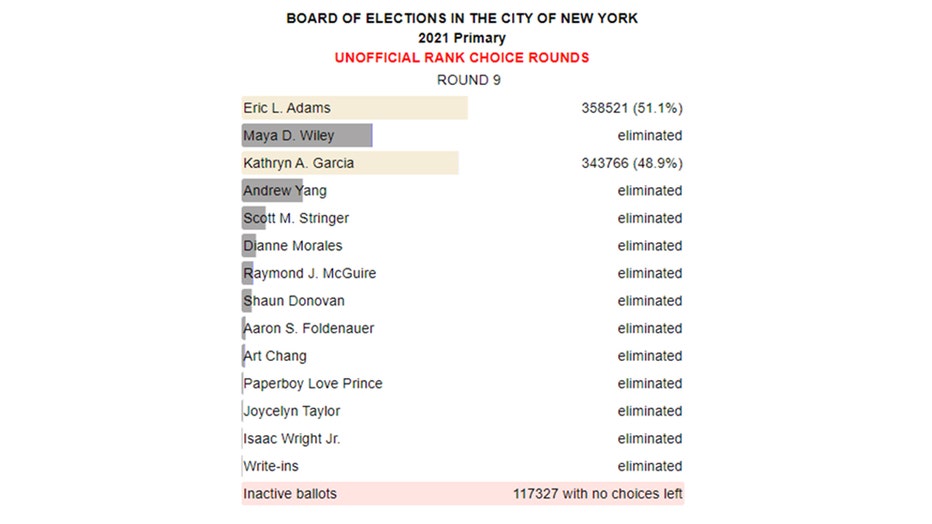Click the Art Chang candidate row

pyautogui.click(x=275, y=356)
